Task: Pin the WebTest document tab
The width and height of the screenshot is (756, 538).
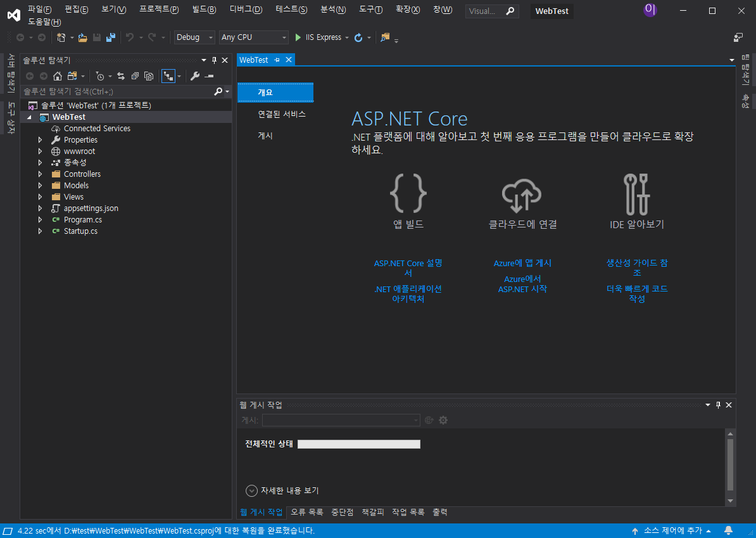Action: (x=277, y=60)
